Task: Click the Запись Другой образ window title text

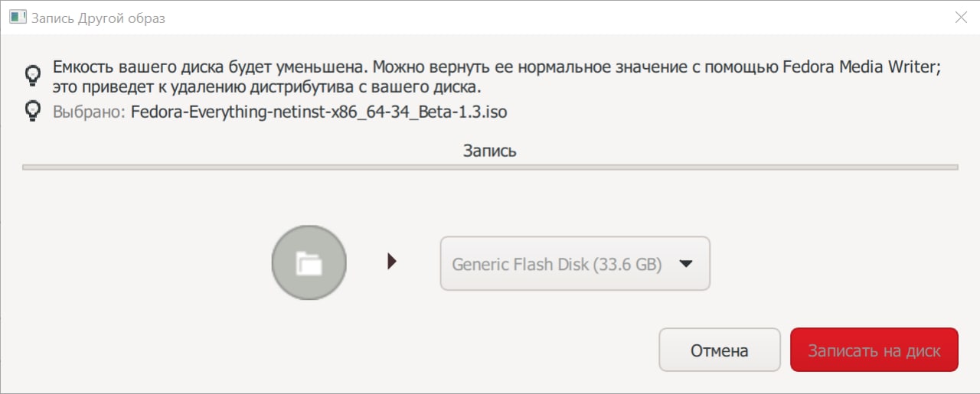Action: click(x=98, y=18)
